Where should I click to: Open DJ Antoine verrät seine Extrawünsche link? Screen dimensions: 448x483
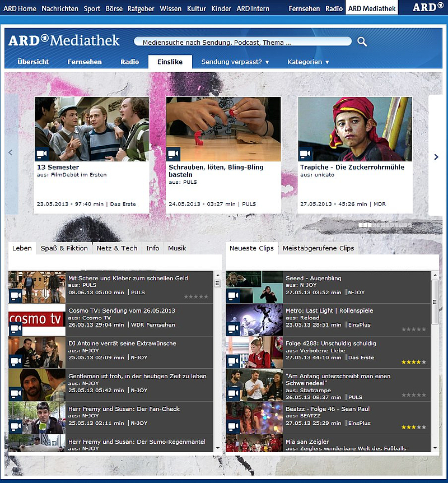click(x=122, y=343)
